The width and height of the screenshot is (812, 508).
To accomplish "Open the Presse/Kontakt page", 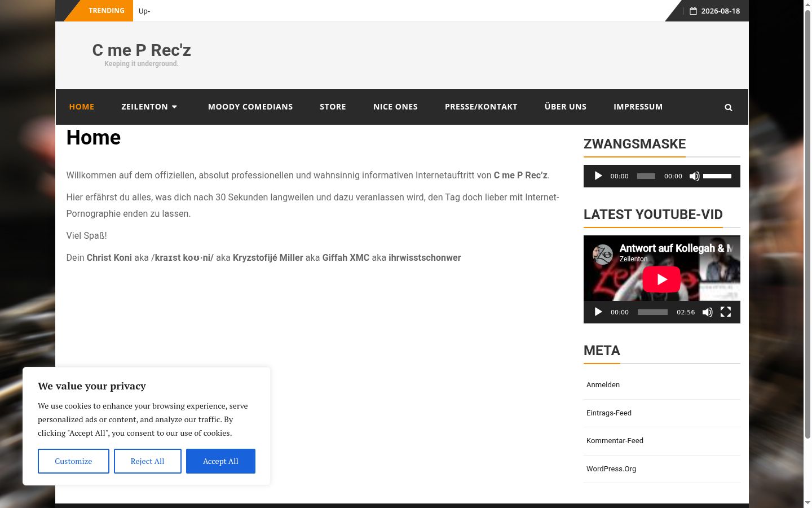I will [481, 107].
